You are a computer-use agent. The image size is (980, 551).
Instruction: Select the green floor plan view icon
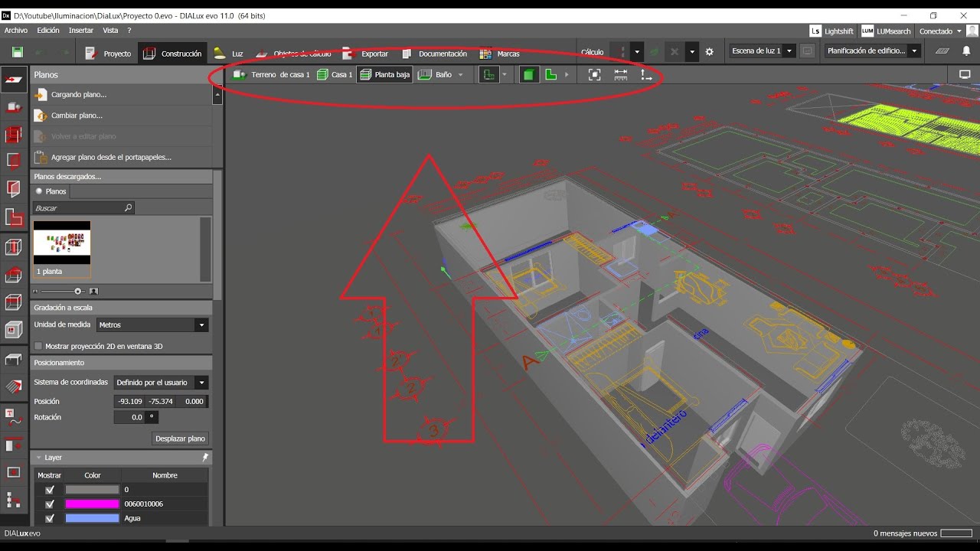coord(550,74)
